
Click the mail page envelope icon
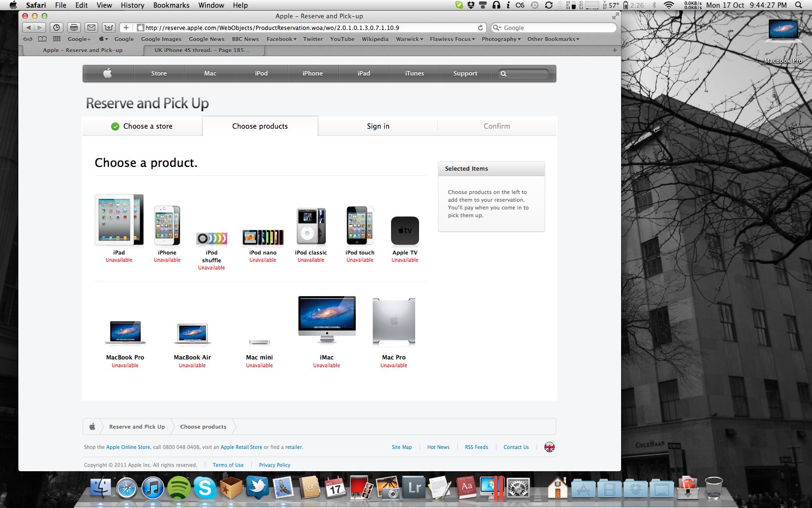point(91,28)
